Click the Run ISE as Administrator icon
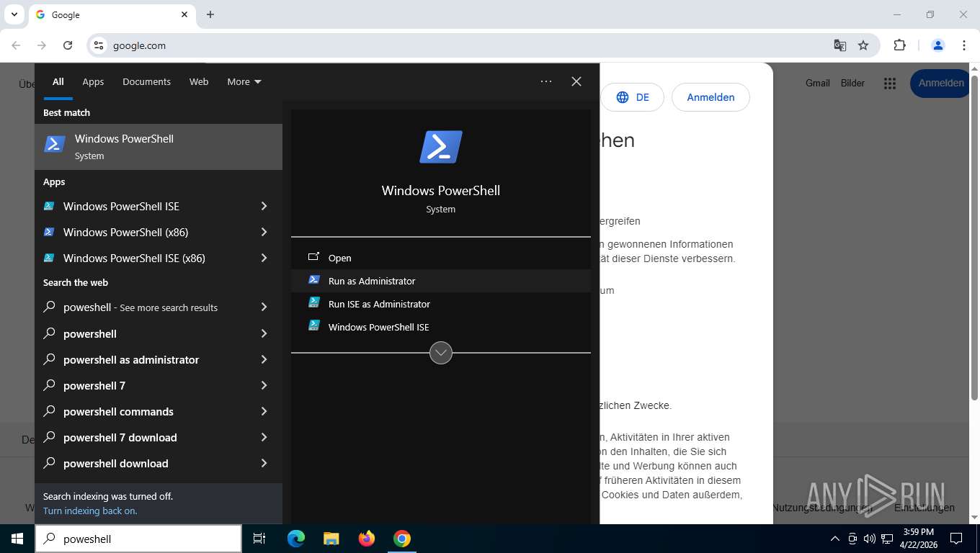 313,303
